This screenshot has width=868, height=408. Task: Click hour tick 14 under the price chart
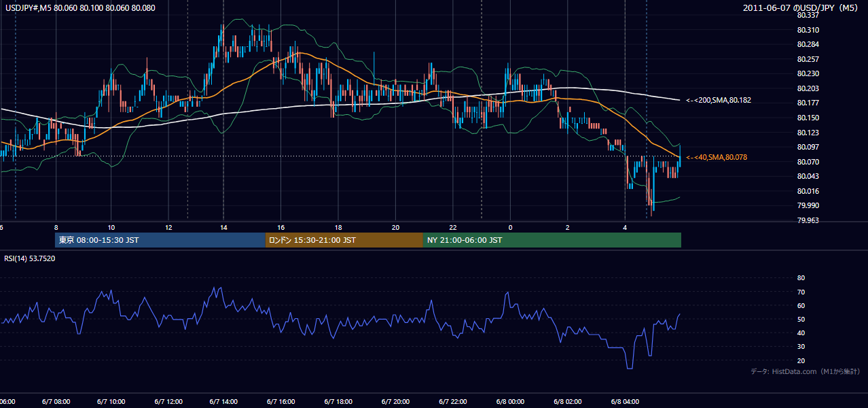pos(223,227)
